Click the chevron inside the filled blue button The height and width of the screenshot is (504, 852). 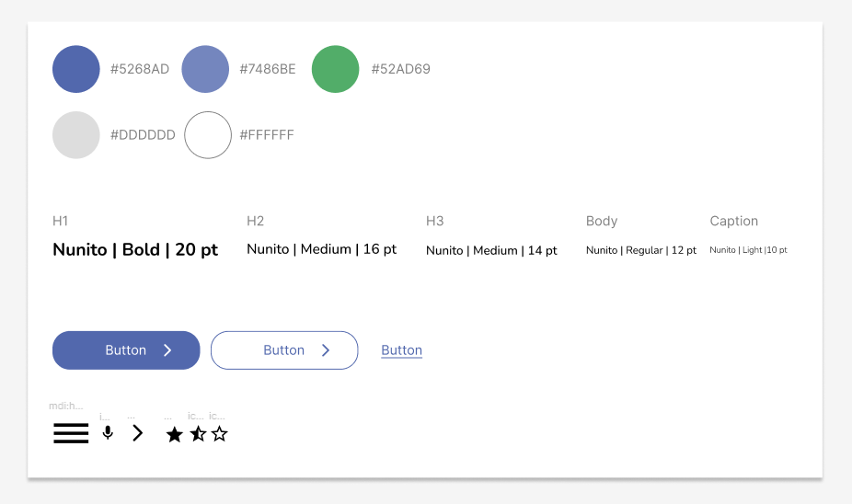pyautogui.click(x=167, y=350)
